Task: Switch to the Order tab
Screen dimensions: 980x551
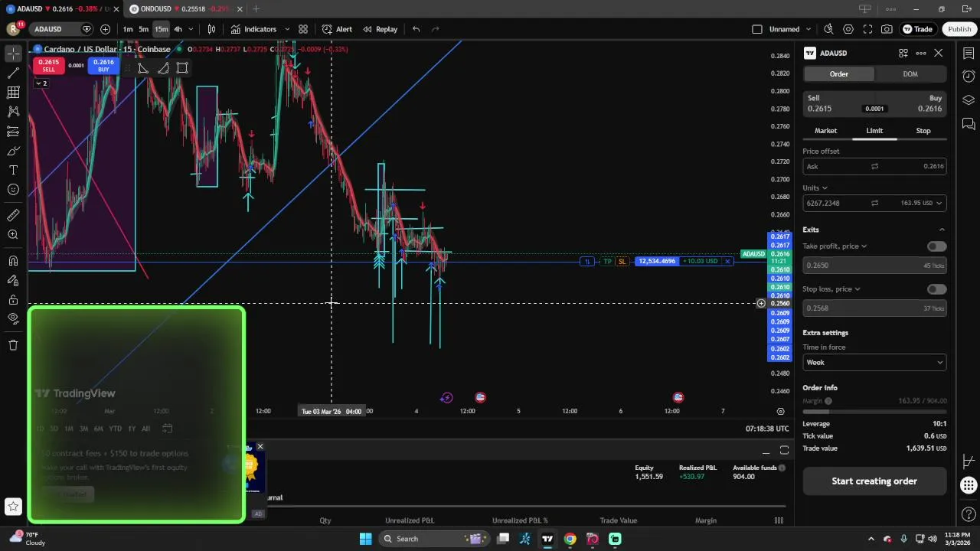Action: tap(838, 74)
